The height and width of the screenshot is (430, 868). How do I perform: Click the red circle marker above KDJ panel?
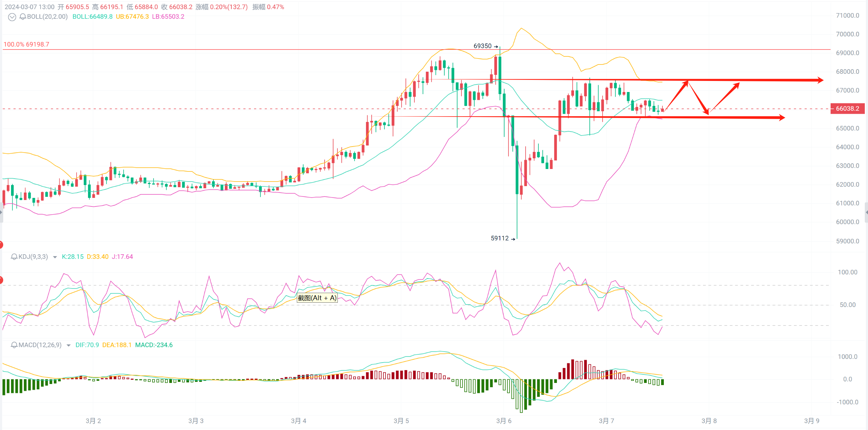click(1, 245)
